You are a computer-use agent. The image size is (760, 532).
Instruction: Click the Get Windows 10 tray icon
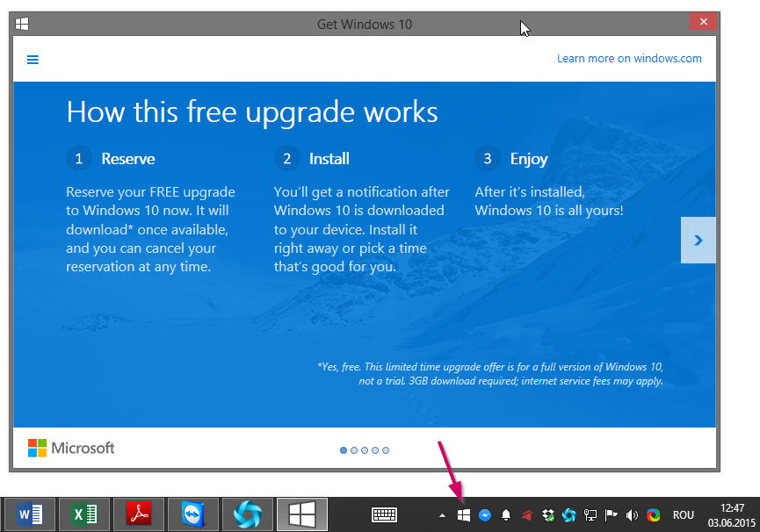click(x=464, y=515)
